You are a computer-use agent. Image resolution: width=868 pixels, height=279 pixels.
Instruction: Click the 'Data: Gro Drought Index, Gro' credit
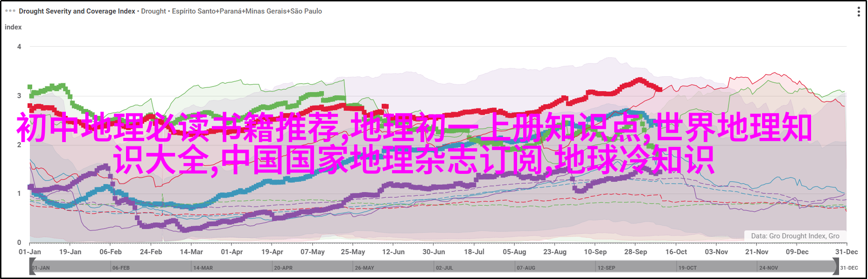[x=795, y=236]
